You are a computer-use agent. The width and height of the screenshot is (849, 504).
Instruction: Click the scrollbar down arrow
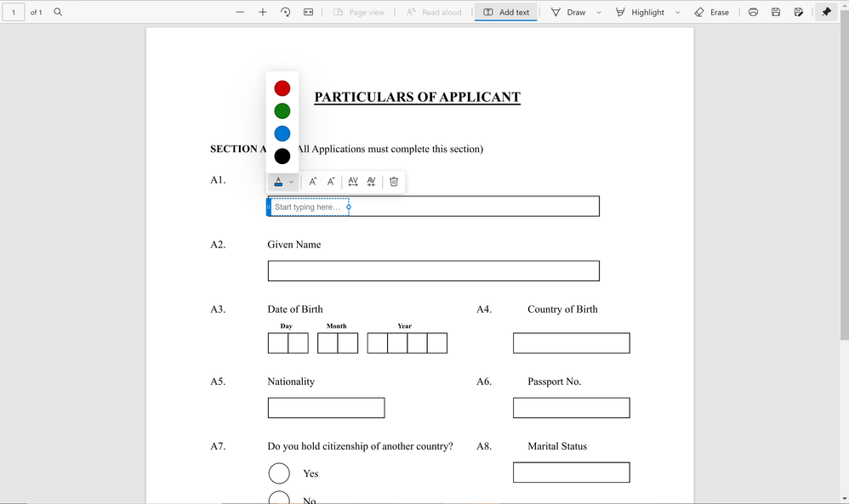(844, 499)
